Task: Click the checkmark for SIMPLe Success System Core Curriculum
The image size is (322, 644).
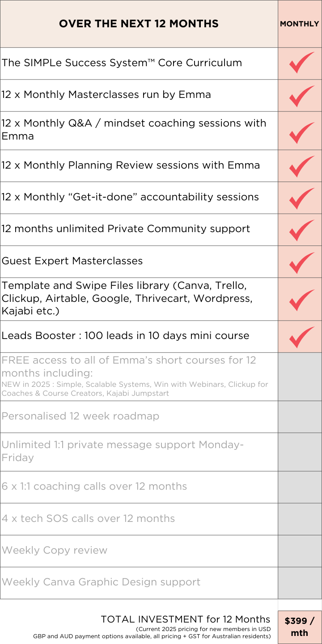Action: point(301,63)
